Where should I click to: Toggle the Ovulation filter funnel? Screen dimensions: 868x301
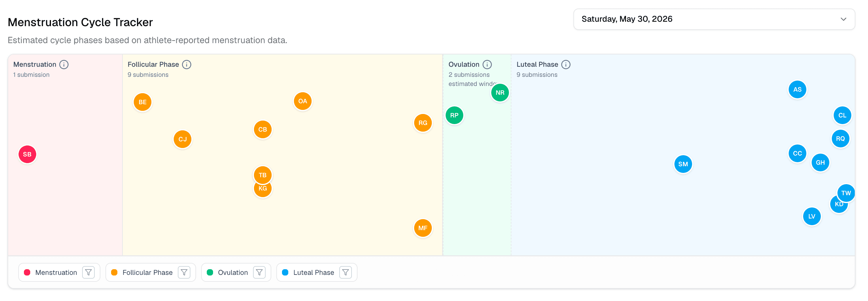[259, 272]
